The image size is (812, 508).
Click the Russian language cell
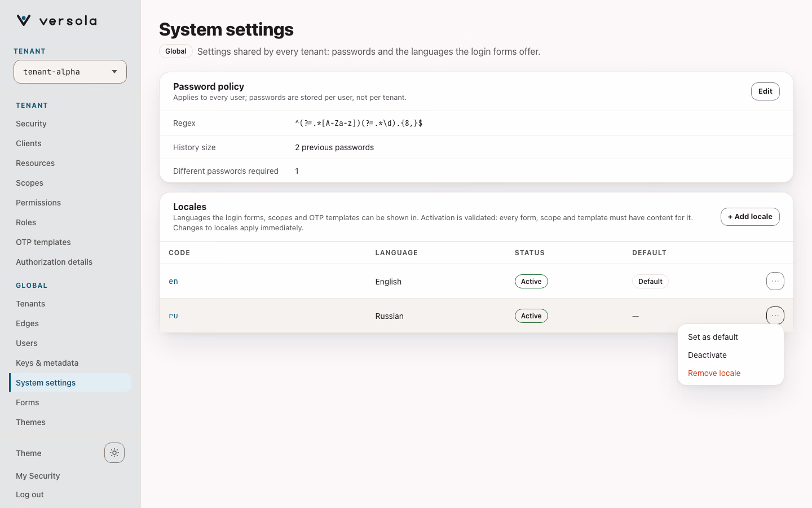pos(390,316)
